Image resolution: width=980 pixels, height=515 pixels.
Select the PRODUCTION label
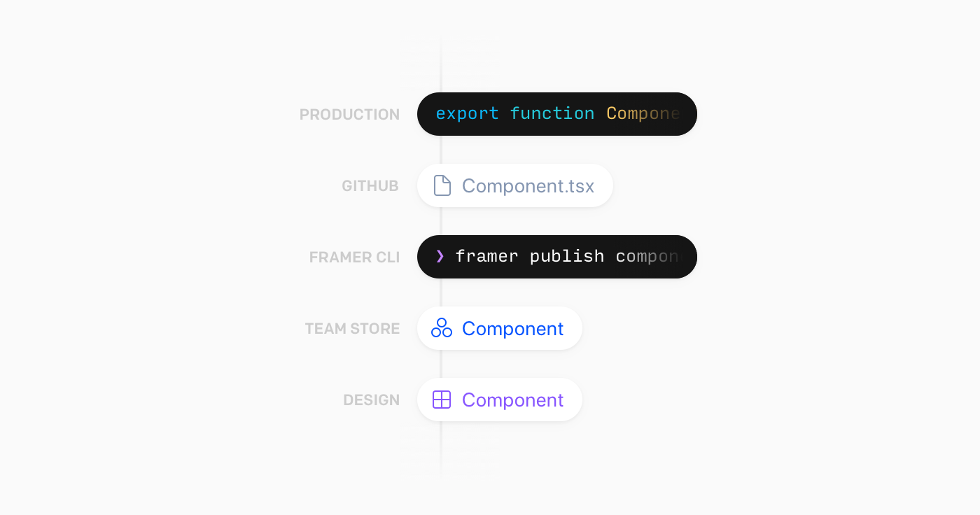pyautogui.click(x=349, y=115)
